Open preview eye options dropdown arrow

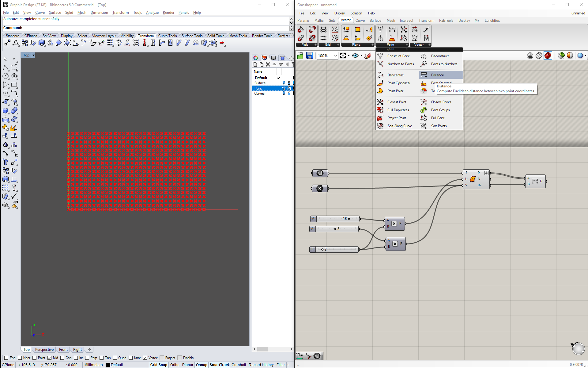(x=361, y=56)
